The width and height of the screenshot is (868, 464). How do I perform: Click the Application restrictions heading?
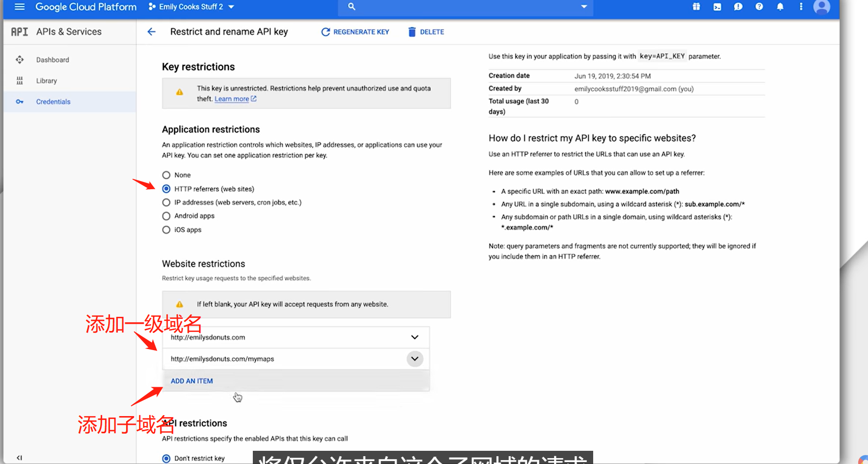coord(211,130)
